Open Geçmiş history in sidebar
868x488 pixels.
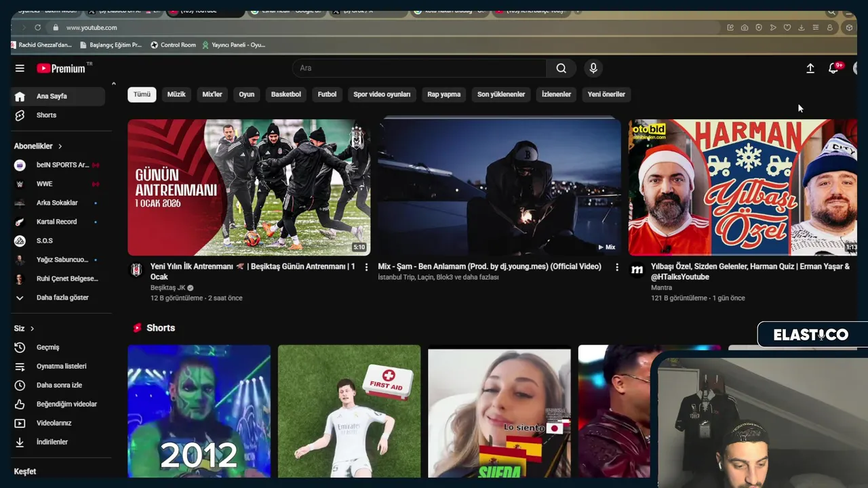pos(59,347)
